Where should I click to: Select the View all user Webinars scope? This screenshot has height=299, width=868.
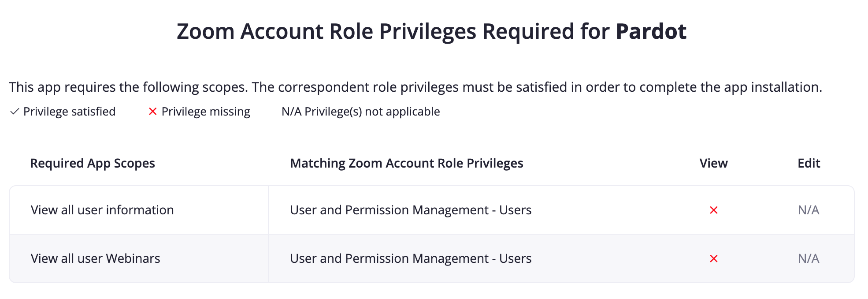(x=95, y=258)
